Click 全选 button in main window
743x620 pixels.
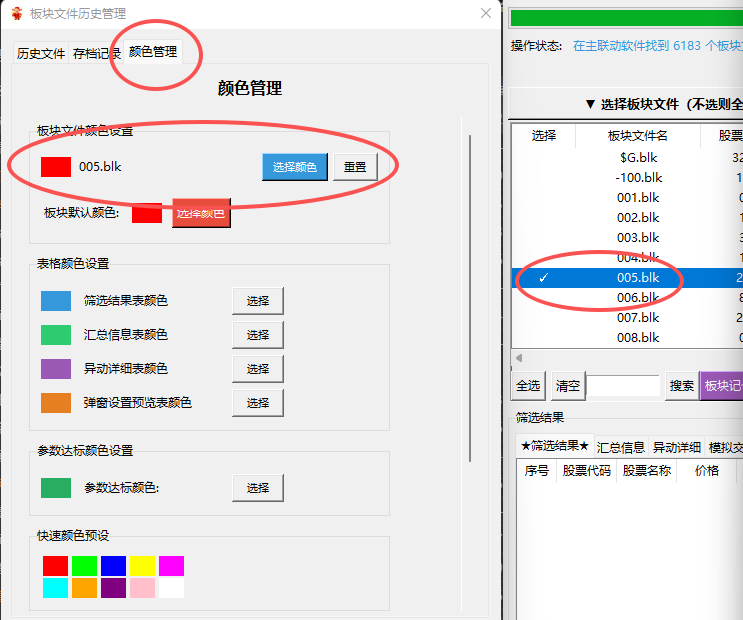click(x=528, y=386)
